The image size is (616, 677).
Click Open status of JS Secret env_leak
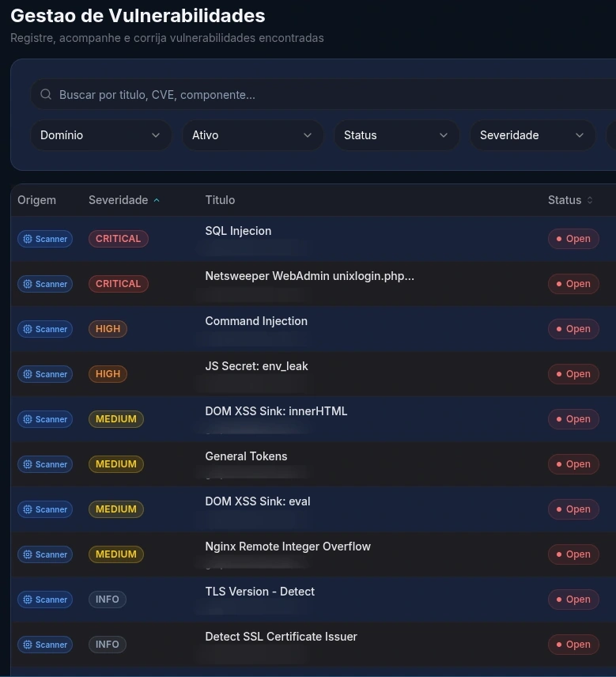tap(573, 374)
